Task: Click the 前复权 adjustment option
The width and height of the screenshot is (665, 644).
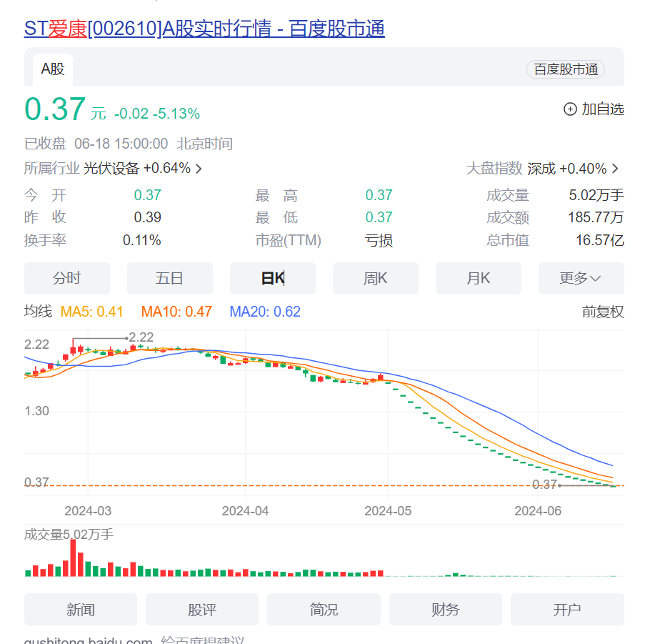Action: pyautogui.click(x=603, y=312)
